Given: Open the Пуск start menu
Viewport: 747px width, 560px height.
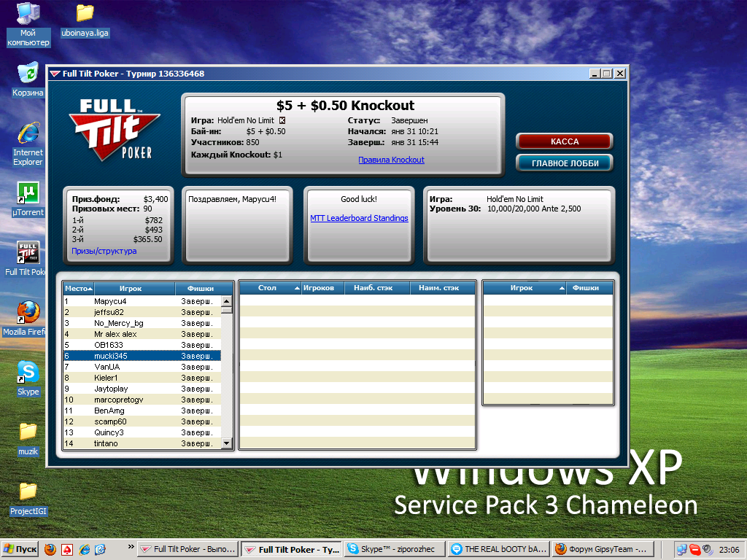Looking at the screenshot, I should point(20,549).
